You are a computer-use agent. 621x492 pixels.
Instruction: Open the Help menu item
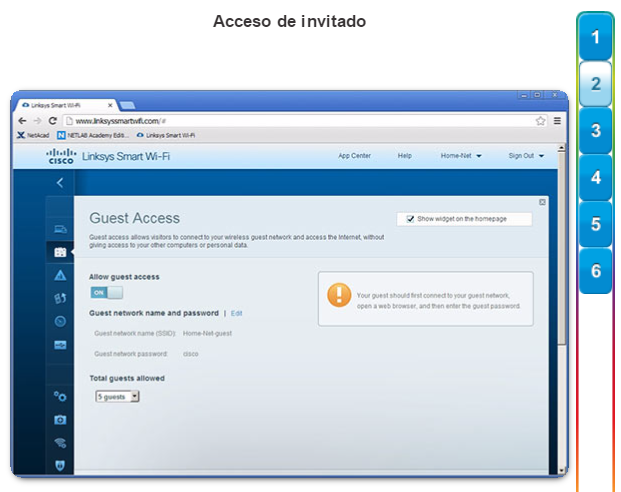pos(404,156)
